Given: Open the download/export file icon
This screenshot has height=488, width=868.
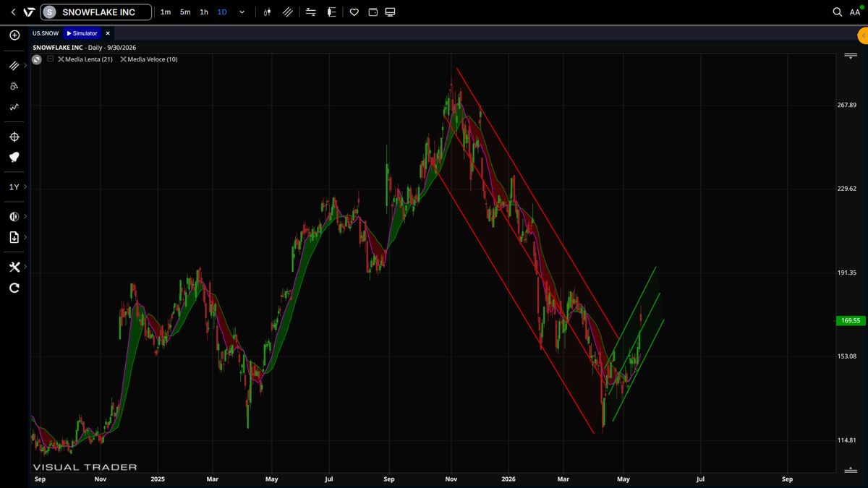Looking at the screenshot, I should point(14,237).
